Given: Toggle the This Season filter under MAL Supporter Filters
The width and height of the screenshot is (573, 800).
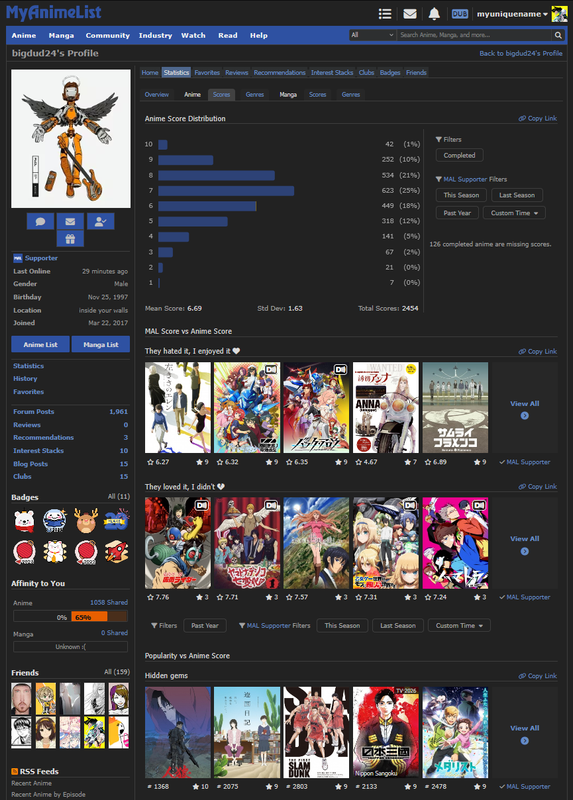Looking at the screenshot, I should (x=461, y=195).
